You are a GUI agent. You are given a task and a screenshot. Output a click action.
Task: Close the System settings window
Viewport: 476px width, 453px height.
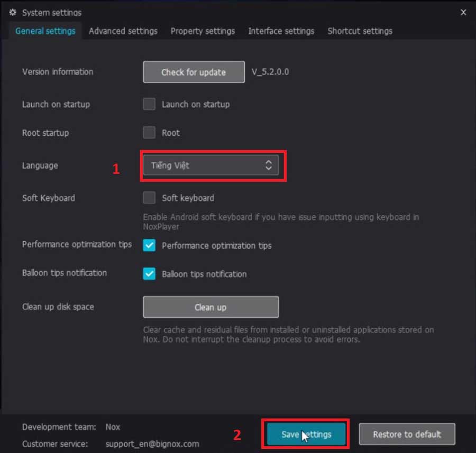coord(463,12)
